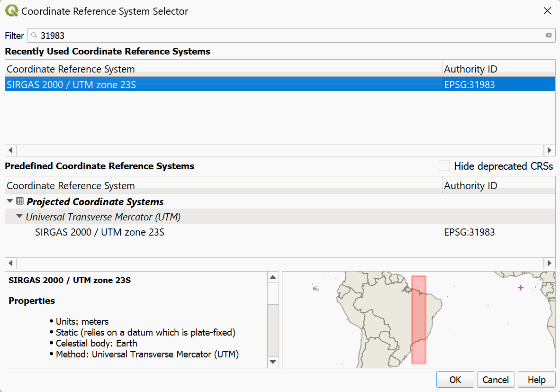
Task: Select SIRGAS 2000 / UTM zone 23S in predefined list
Action: coord(99,232)
